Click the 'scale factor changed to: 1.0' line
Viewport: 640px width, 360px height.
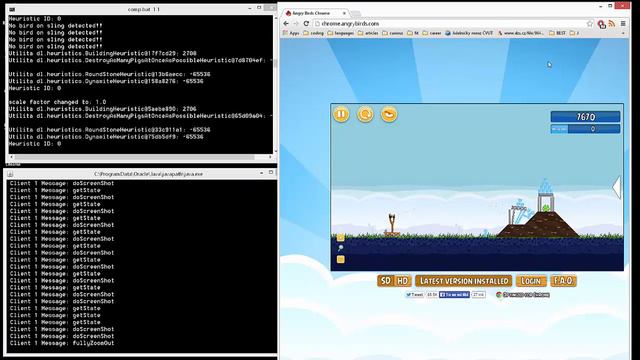point(58,102)
